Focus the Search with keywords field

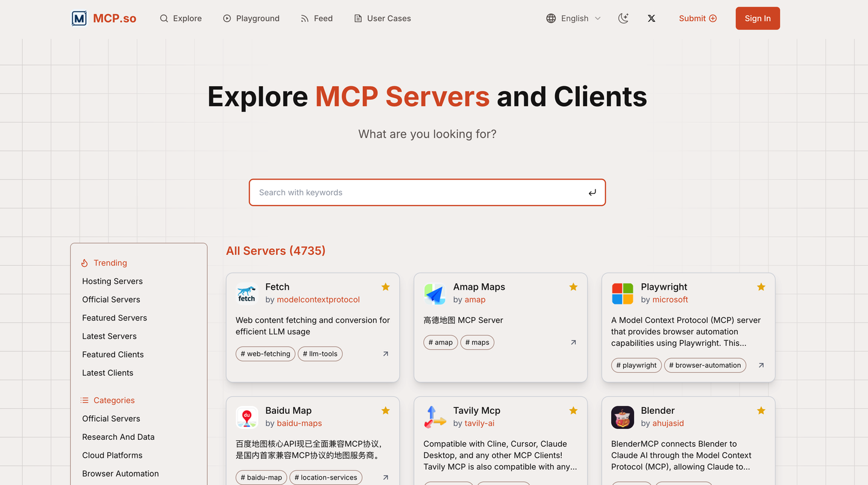coord(419,193)
